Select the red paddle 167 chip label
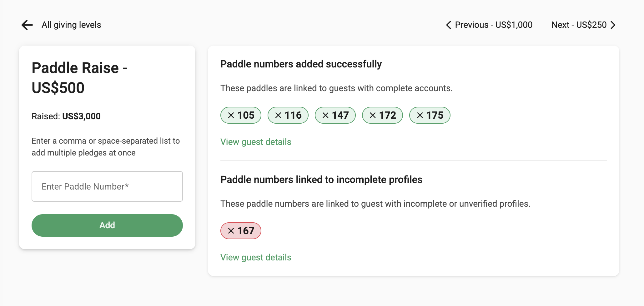Image resolution: width=644 pixels, height=306 pixels. pos(246,231)
